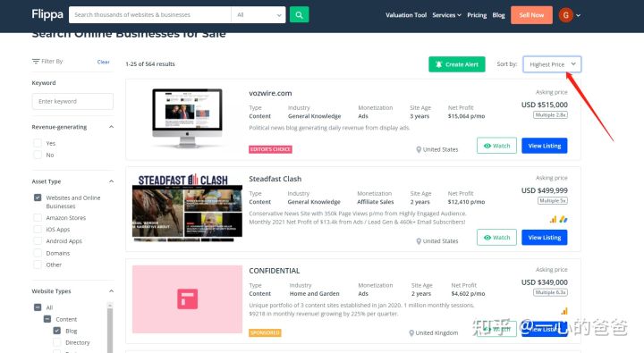644x353 pixels.
Task: Click the Multiple 5x tag
Action: [x=553, y=201]
